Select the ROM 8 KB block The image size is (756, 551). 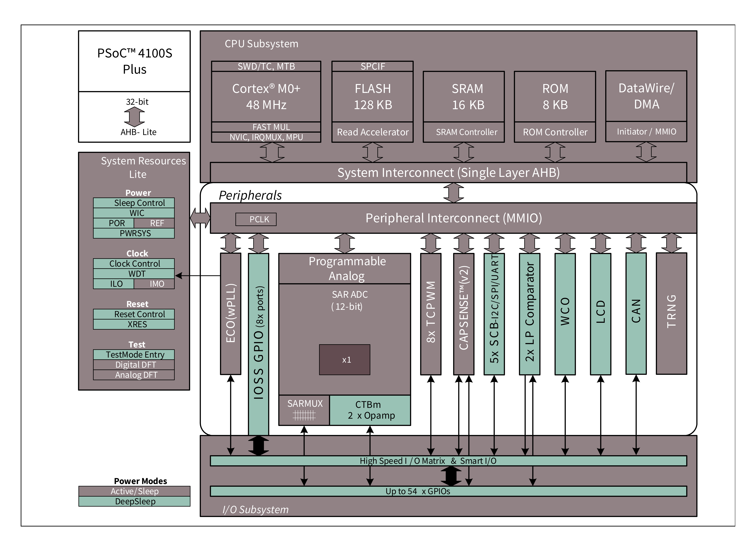point(555,97)
